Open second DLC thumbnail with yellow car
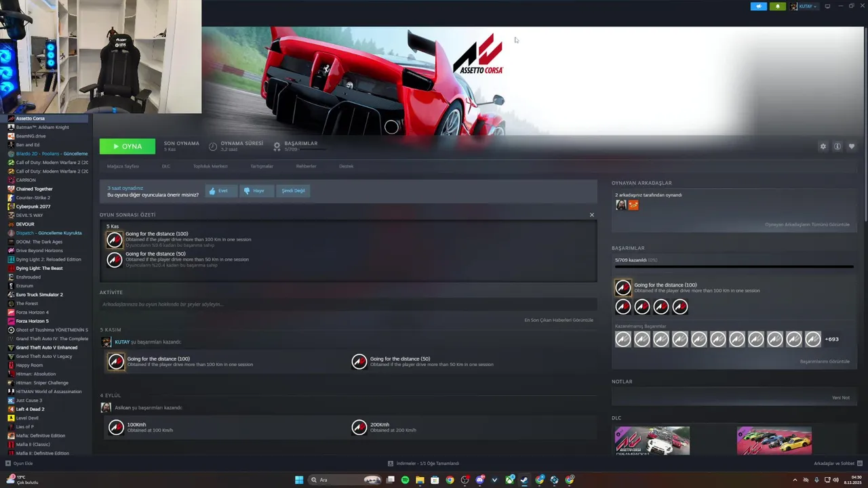 point(774,441)
